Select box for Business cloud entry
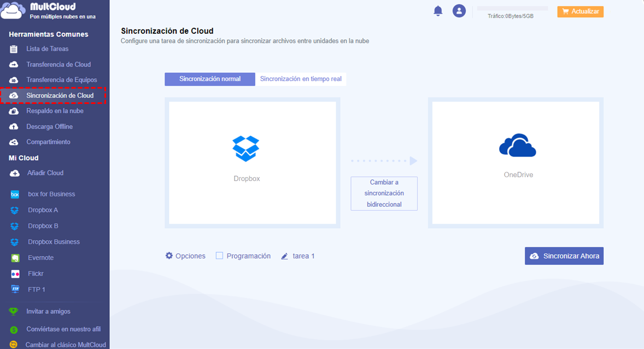 (51, 194)
